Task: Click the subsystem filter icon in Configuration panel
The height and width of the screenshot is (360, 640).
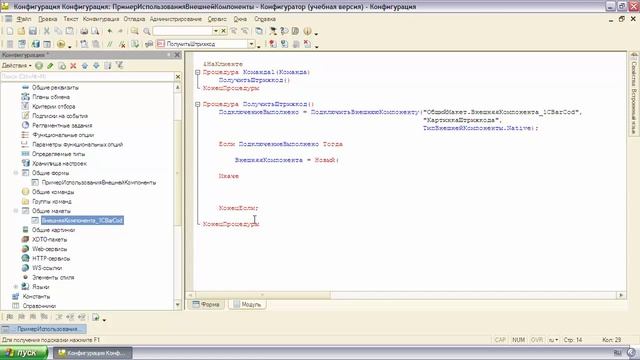Action: 119,65
